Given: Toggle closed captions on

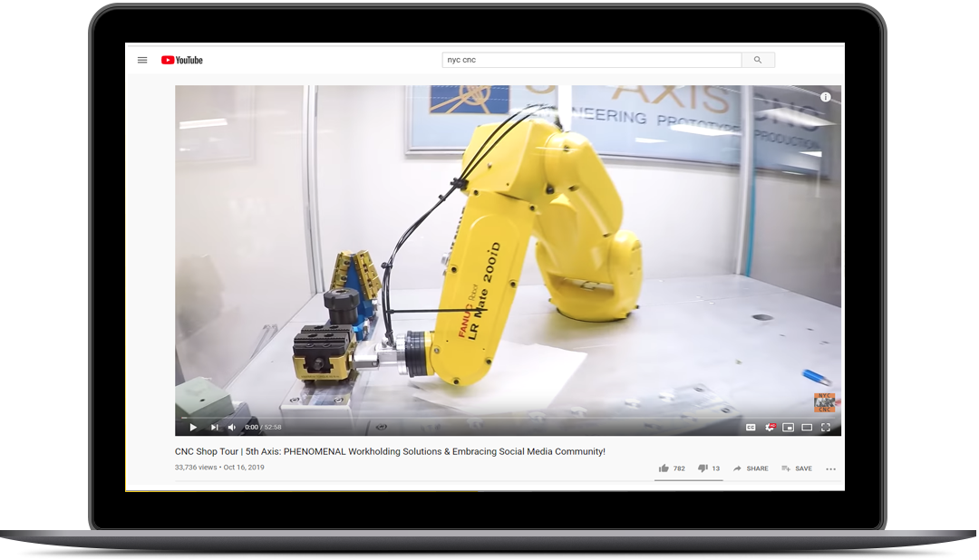Looking at the screenshot, I should pyautogui.click(x=751, y=428).
